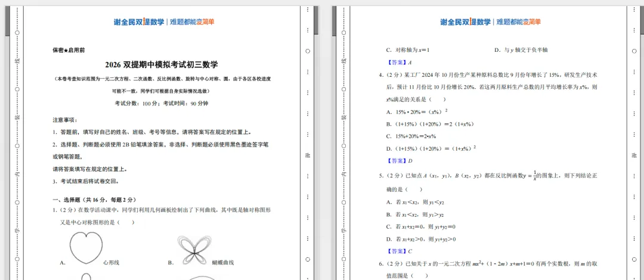Screen dimensions: 644x280
Task: Click '考试分数：100 分；考试时间：90 分钟'
Action: click(162, 104)
